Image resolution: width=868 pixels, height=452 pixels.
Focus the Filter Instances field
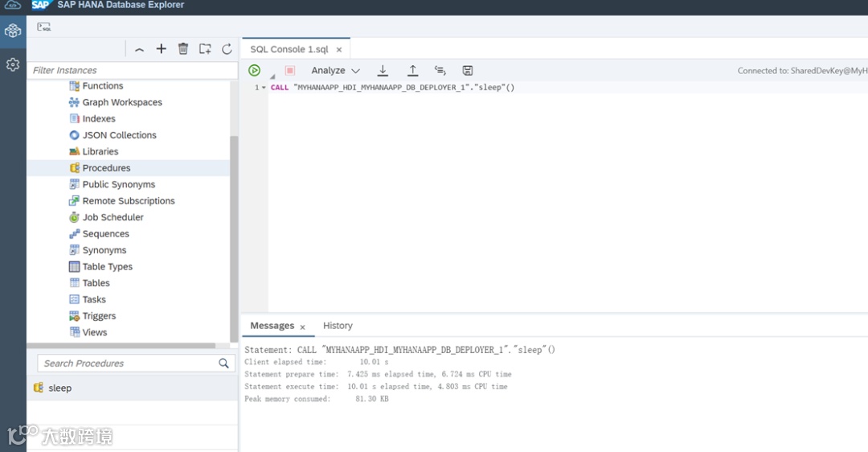pyautogui.click(x=132, y=70)
